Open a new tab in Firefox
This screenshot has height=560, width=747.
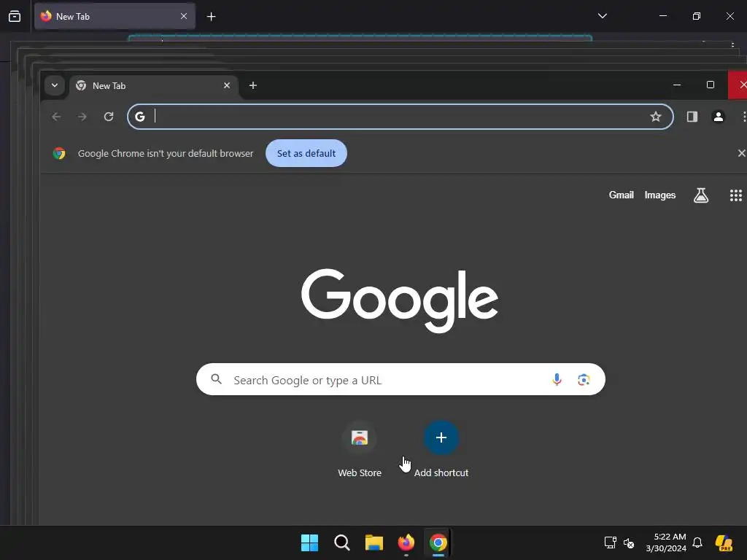[211, 17]
